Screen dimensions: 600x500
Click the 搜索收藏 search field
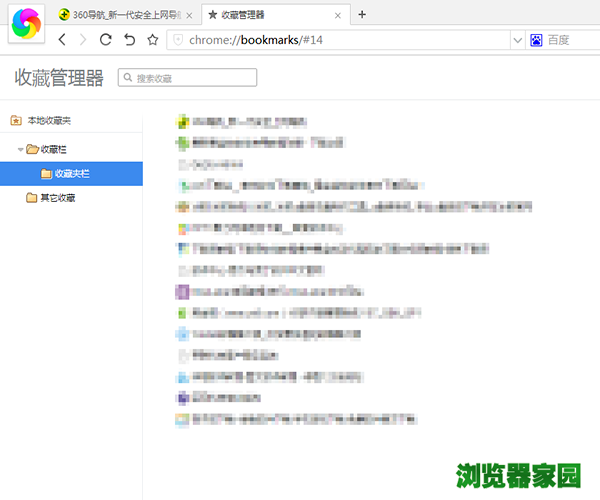point(188,77)
